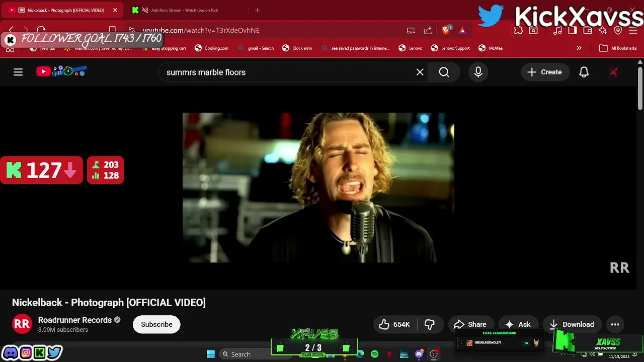644x362 pixels.
Task: Open All Bookmarks folder
Action: [618, 48]
